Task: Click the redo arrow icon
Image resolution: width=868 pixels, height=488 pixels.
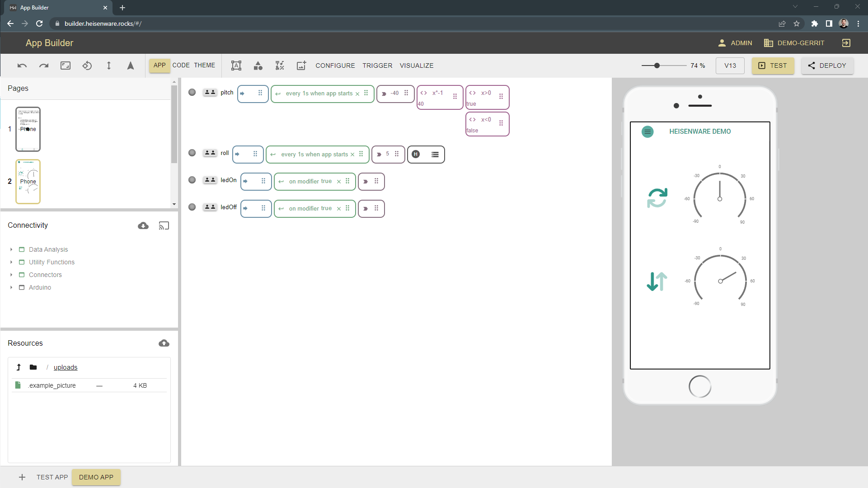Action: coord(44,66)
